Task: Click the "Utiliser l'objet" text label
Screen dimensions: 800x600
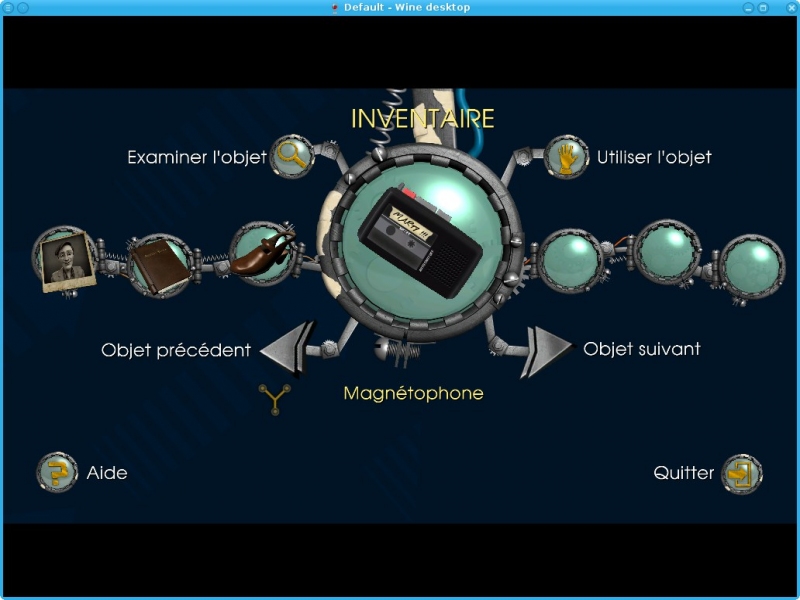Action: click(654, 157)
